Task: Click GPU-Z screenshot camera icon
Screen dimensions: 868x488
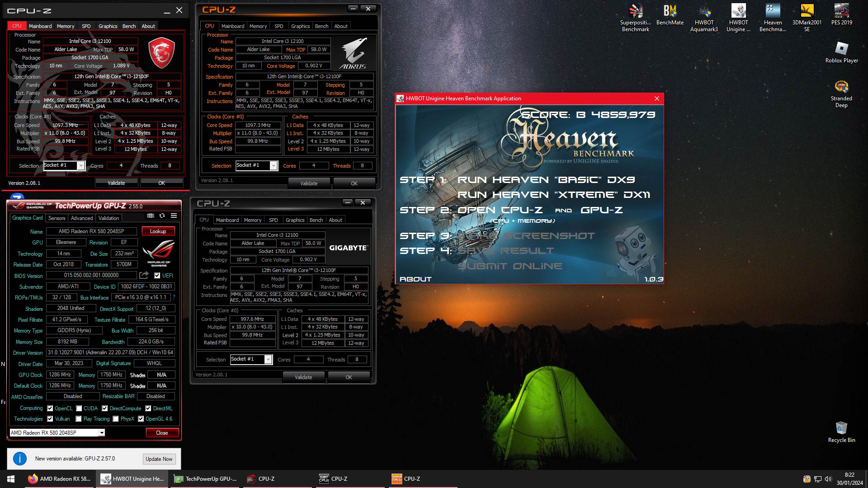Action: 151,216
